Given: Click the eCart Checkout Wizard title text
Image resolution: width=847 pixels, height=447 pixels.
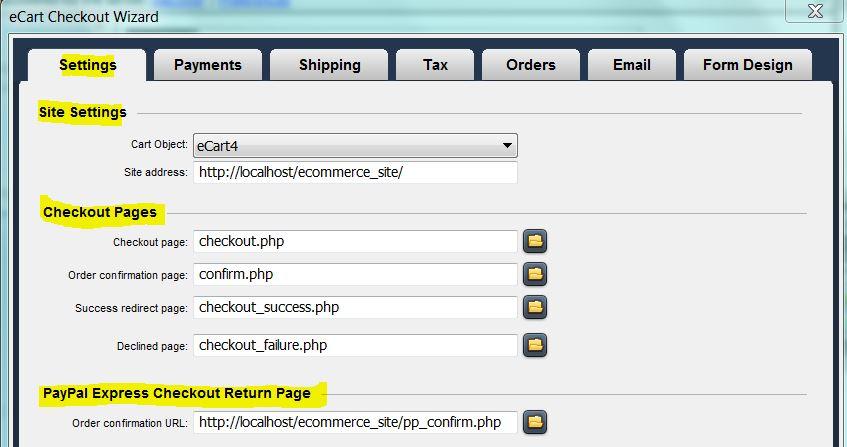Looking at the screenshot, I should (x=84, y=17).
